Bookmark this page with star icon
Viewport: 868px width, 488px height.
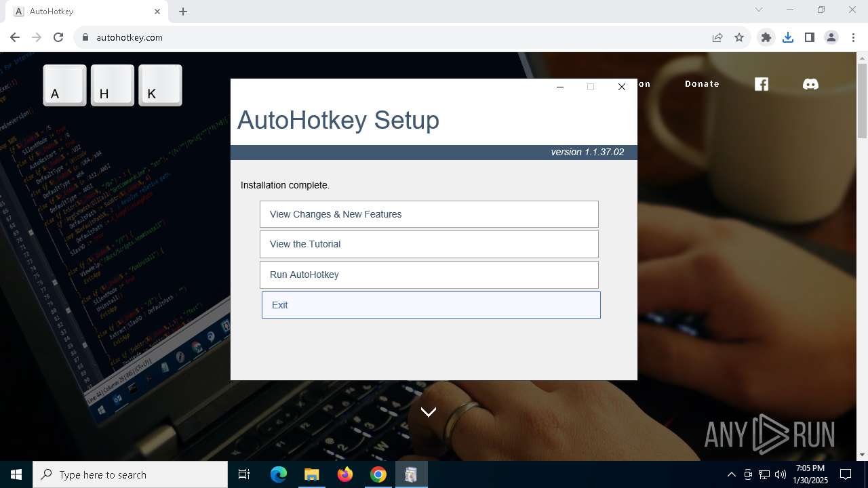coord(739,37)
